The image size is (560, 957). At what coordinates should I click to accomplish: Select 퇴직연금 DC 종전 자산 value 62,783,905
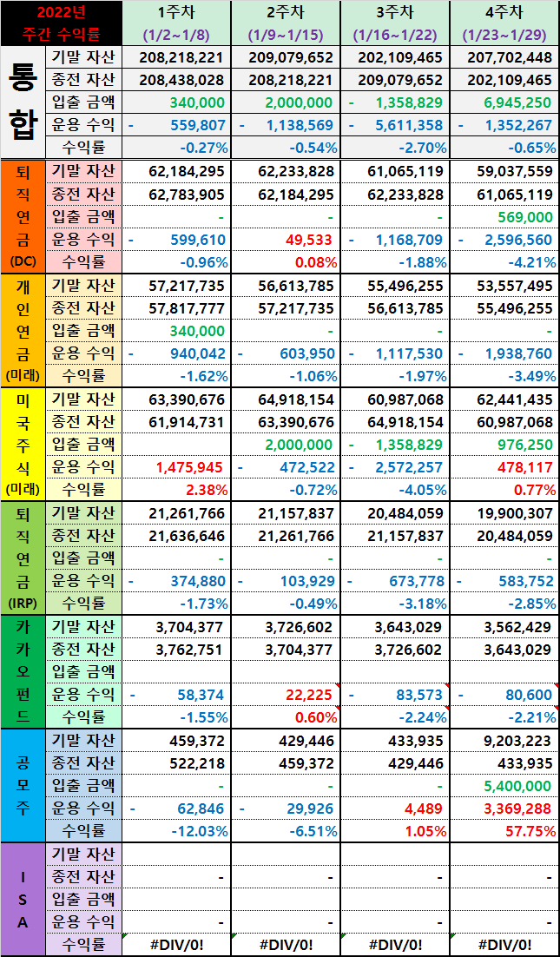(177, 195)
